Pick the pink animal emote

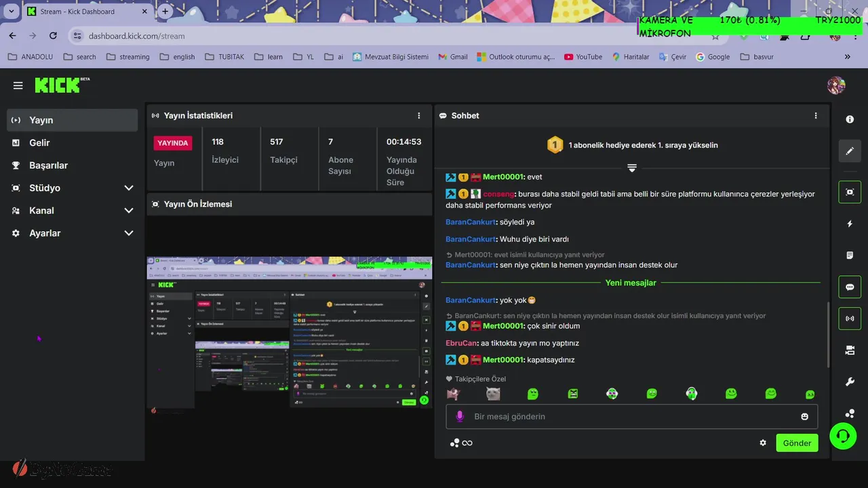(453, 394)
